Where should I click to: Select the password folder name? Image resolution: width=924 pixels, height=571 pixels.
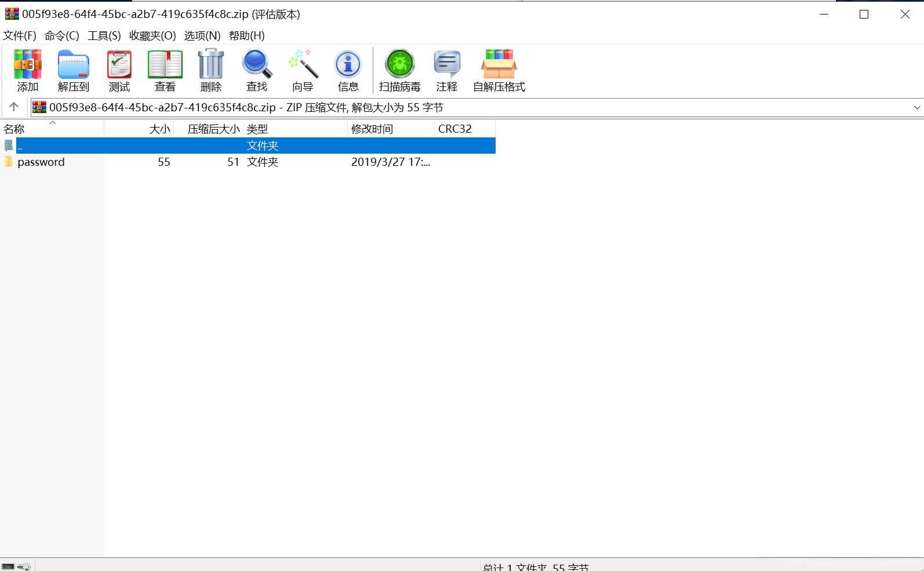(x=41, y=162)
